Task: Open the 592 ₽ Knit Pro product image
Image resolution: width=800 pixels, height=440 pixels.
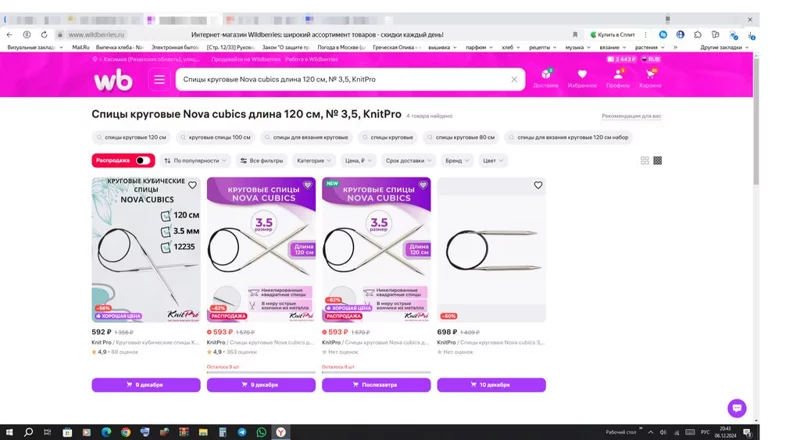Action: click(146, 250)
